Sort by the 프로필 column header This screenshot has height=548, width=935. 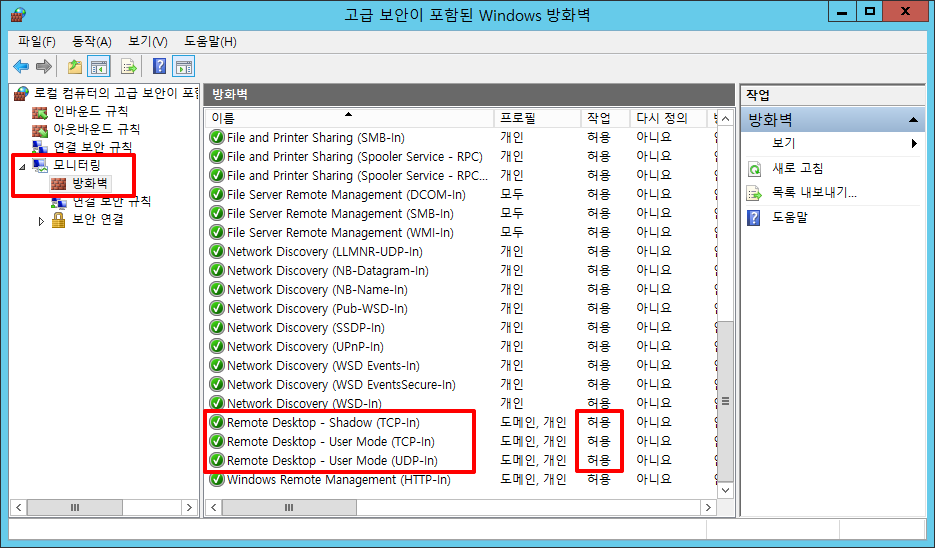[537, 118]
